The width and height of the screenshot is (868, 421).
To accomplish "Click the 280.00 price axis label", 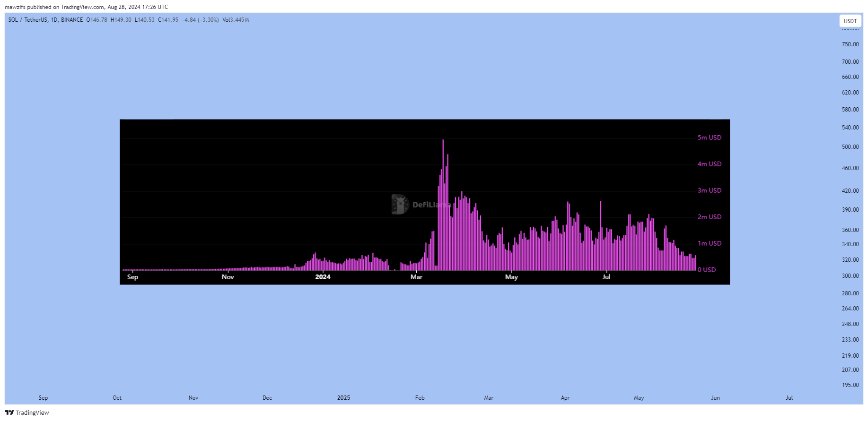I will click(850, 293).
